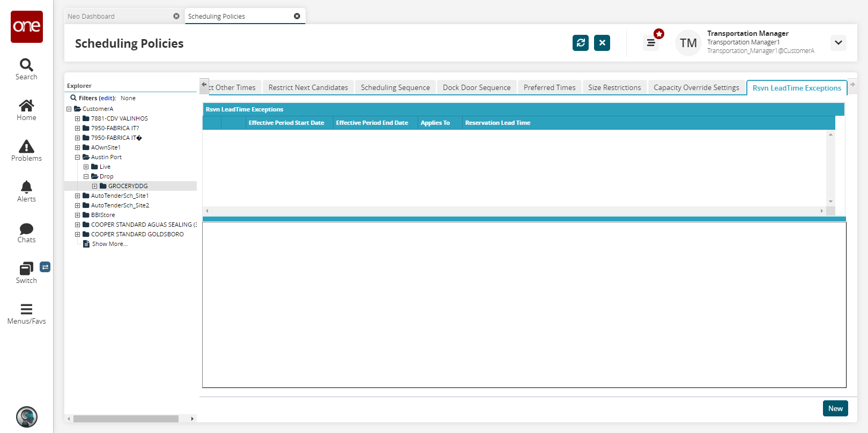Expand the 7881-CDV VALINHOS node

tap(77, 118)
